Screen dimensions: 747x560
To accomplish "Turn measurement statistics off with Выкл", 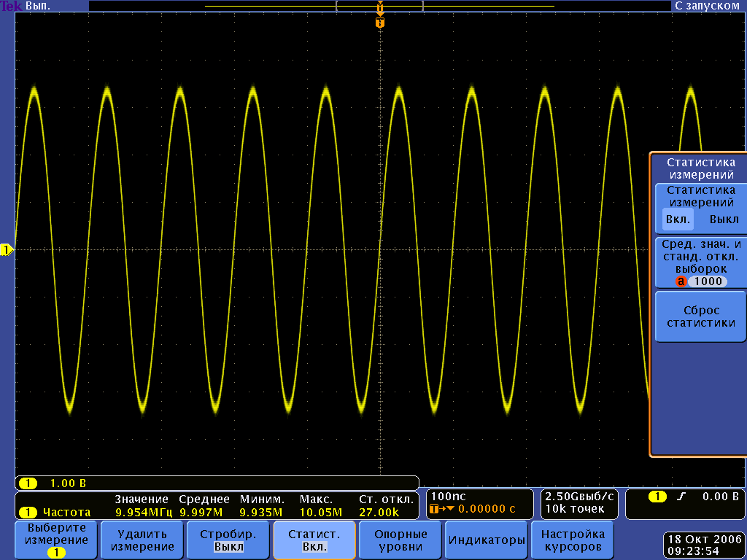I will (723, 219).
